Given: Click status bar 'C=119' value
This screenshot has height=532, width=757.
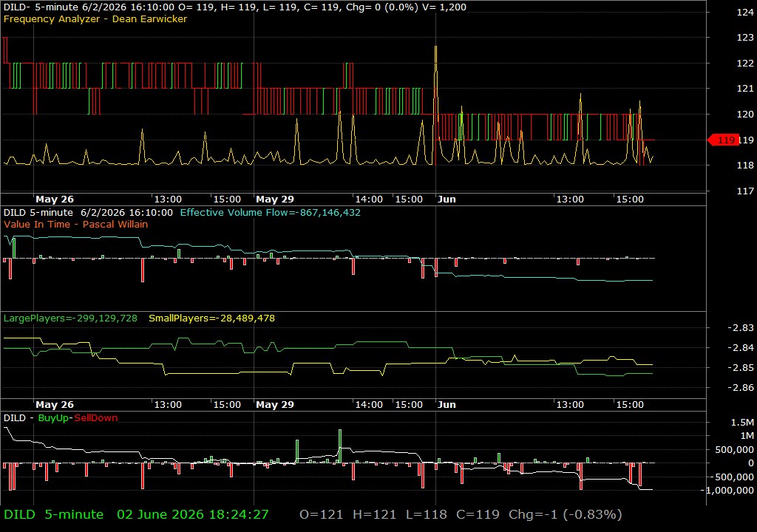Looking at the screenshot, I should 478,514.
